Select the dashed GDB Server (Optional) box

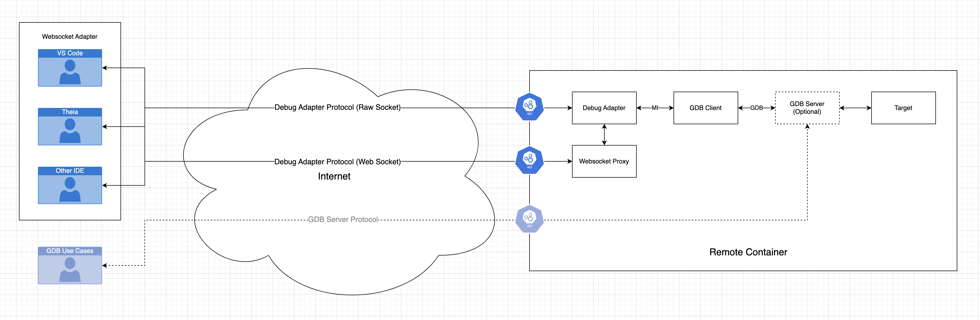click(807, 108)
